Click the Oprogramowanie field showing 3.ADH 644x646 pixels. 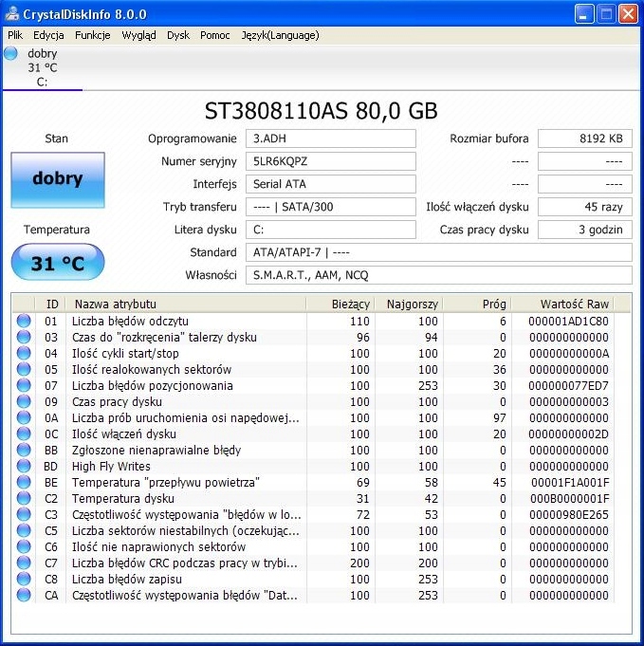click(331, 138)
